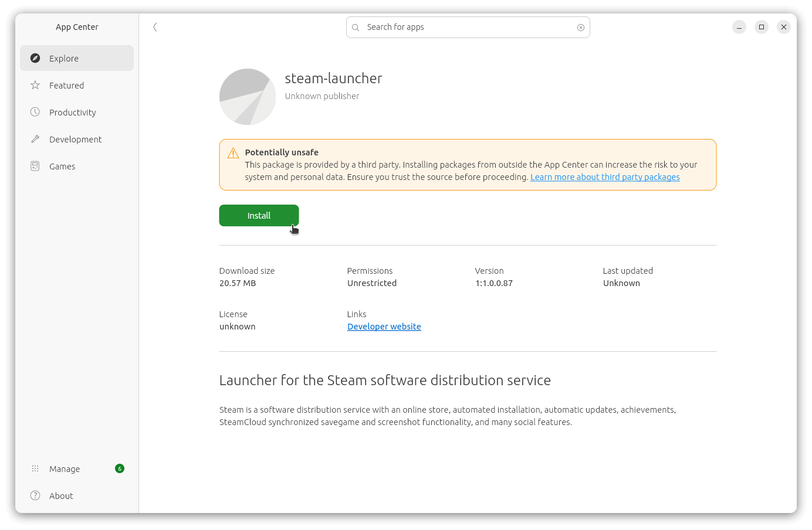
Task: Click the Games icon in sidebar
Action: [35, 166]
